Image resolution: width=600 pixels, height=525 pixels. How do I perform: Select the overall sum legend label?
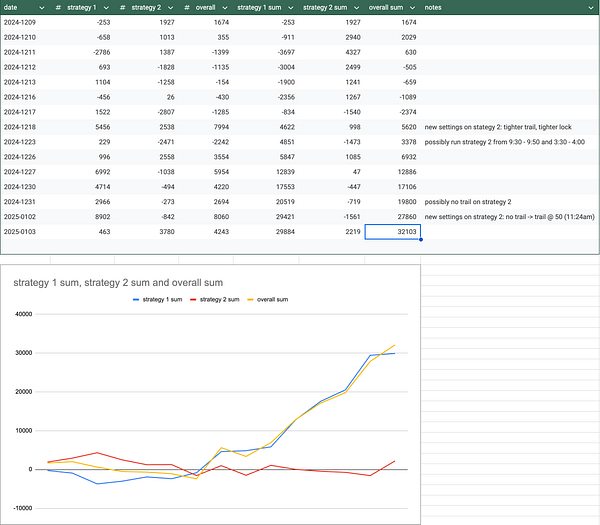272,300
